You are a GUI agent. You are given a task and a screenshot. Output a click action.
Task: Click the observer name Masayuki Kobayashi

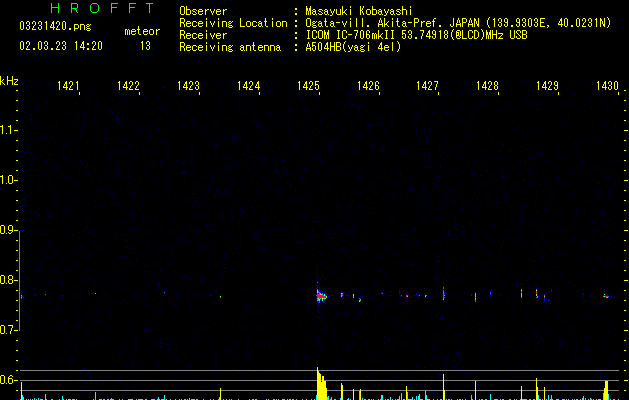(x=359, y=11)
